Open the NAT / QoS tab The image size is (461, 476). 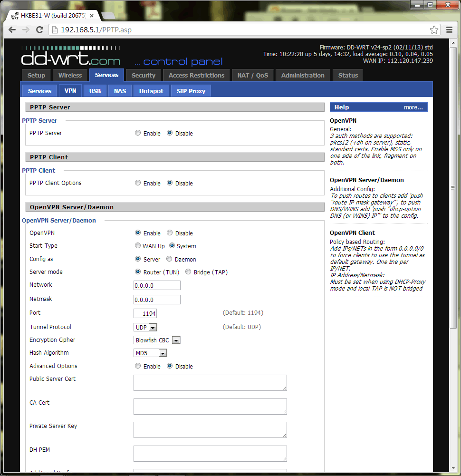click(253, 75)
